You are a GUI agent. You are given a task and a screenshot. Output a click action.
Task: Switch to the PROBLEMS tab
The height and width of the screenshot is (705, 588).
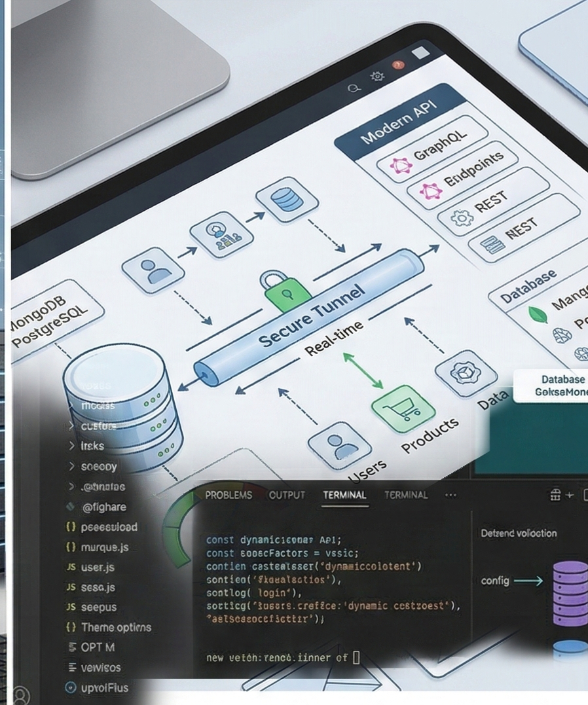(229, 495)
